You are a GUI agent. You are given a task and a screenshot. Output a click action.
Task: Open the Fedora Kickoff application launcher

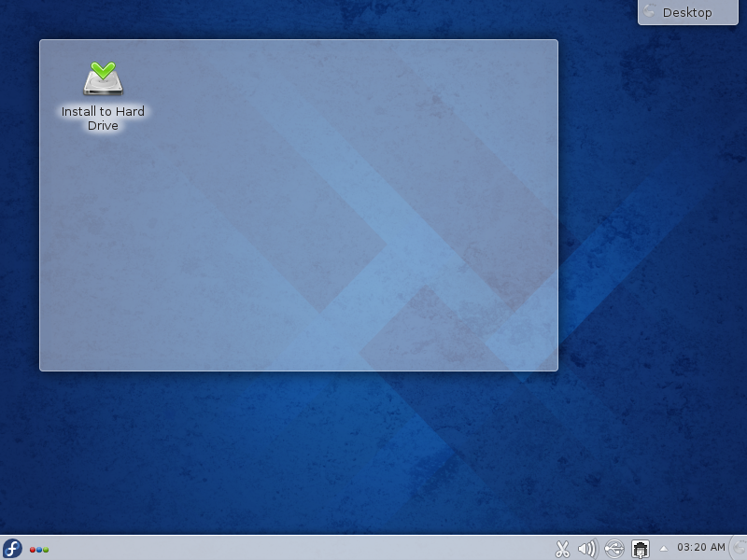click(x=12, y=548)
